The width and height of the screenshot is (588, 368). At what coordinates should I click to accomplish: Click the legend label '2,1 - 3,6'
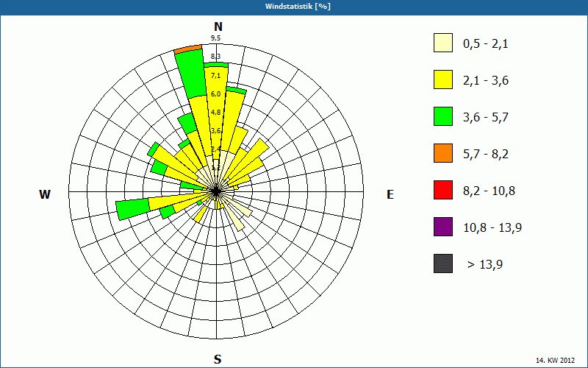pos(486,81)
